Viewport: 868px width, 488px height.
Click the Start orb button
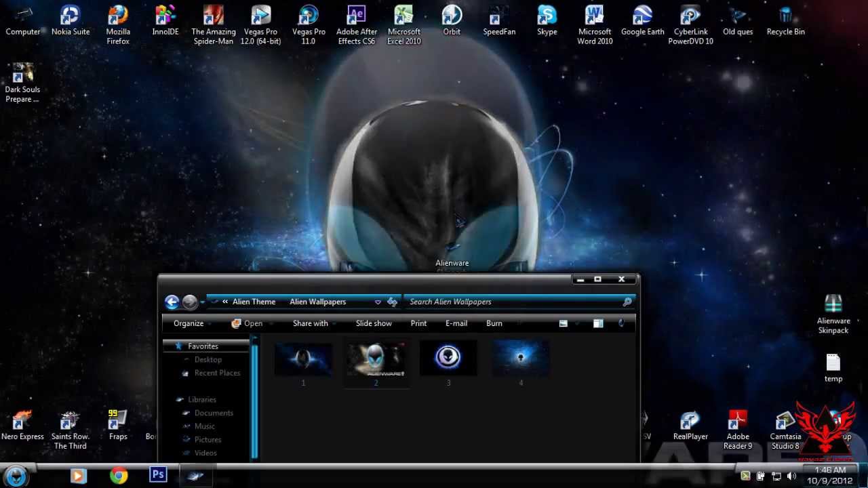(x=16, y=476)
